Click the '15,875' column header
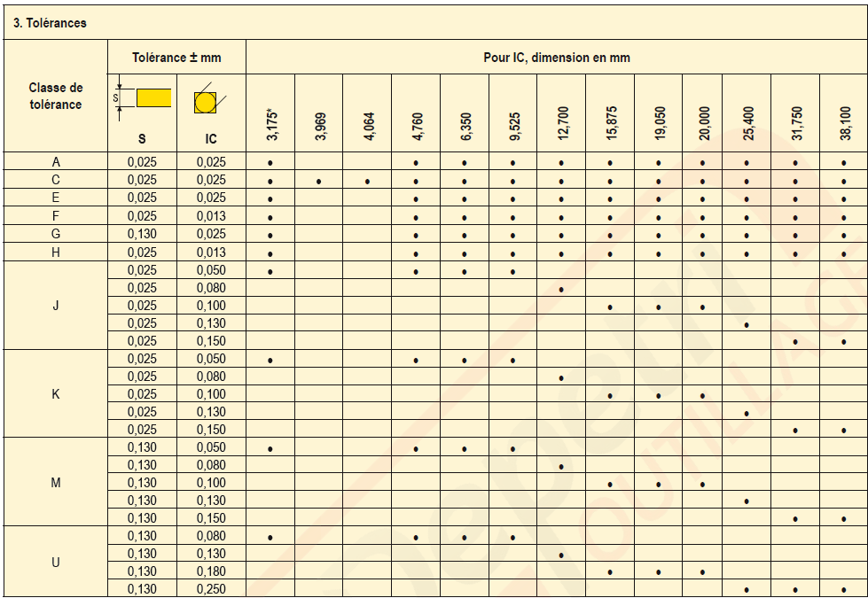 coord(612,124)
